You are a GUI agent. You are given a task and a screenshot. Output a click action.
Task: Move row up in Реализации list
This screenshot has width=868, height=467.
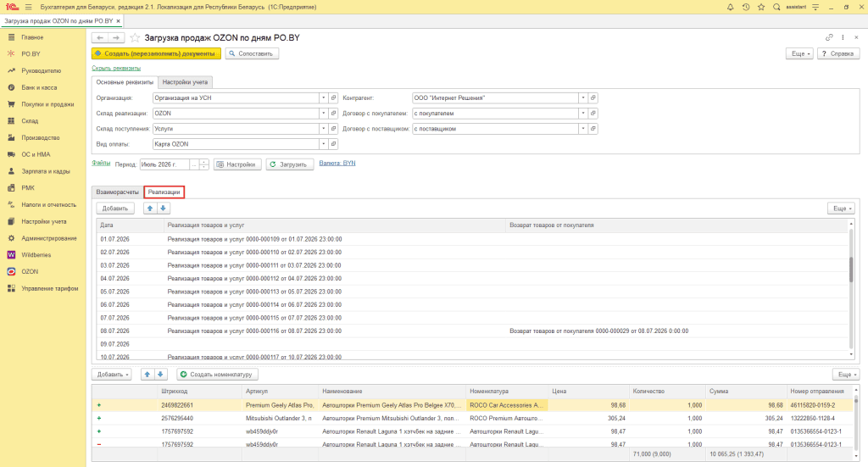coord(150,208)
